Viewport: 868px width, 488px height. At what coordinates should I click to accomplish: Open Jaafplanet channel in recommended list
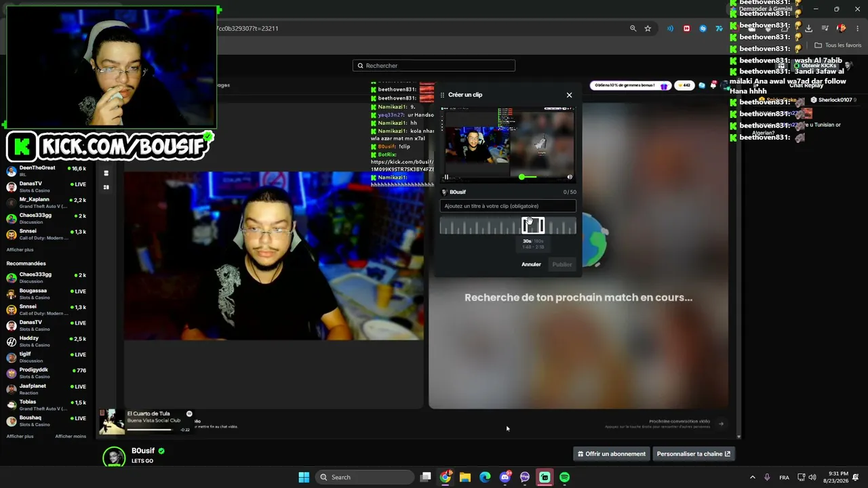47,389
